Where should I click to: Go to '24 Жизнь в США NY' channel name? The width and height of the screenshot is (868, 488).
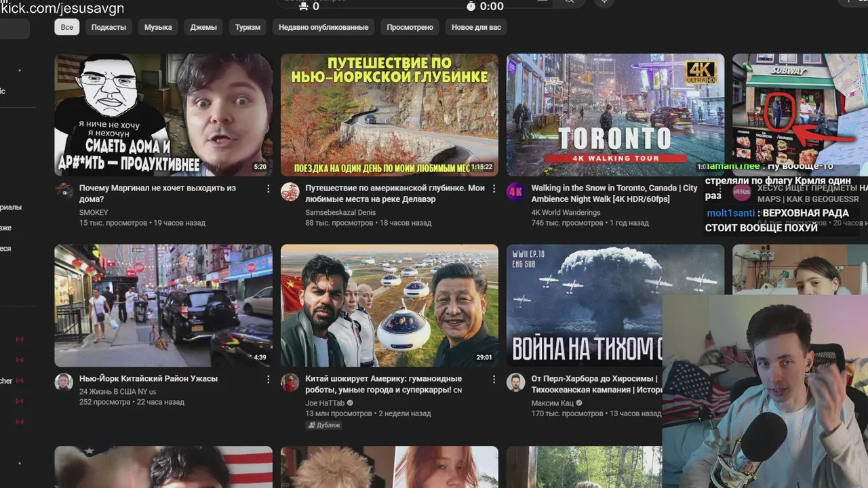tap(117, 392)
